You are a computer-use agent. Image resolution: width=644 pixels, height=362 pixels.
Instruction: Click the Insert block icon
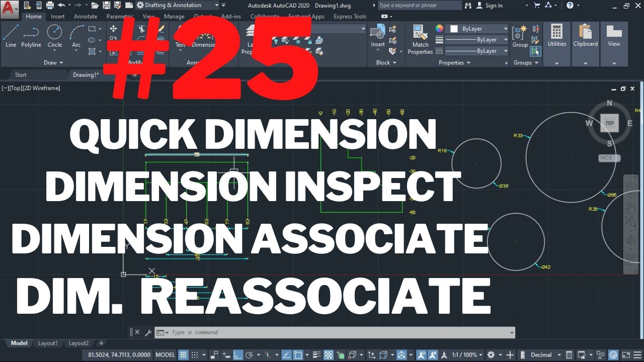[x=378, y=36]
